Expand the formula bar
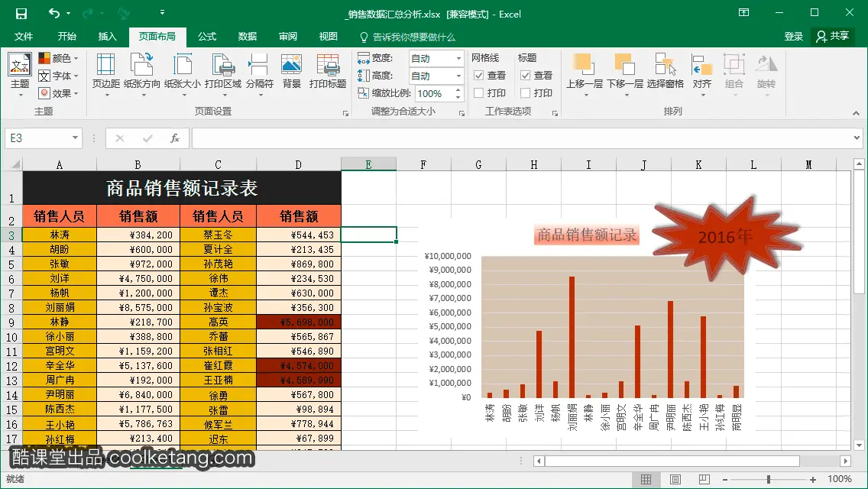Viewport: 868px width, 489px height. 857,138
